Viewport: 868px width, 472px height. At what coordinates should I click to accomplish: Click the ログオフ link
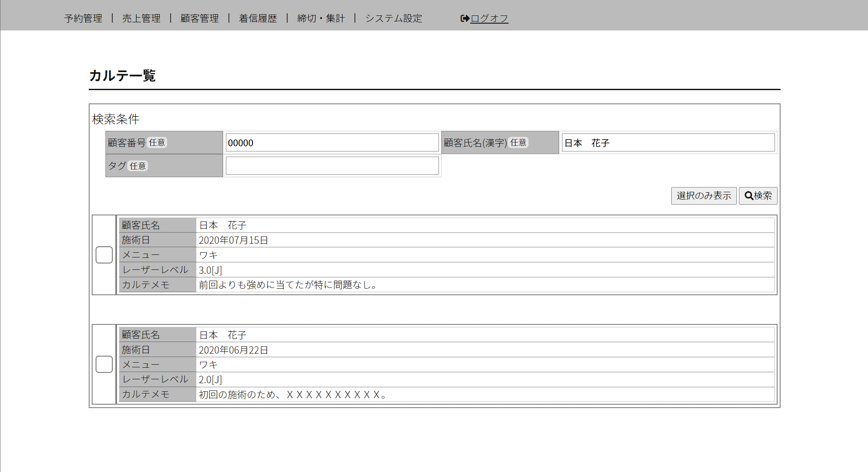[490, 18]
